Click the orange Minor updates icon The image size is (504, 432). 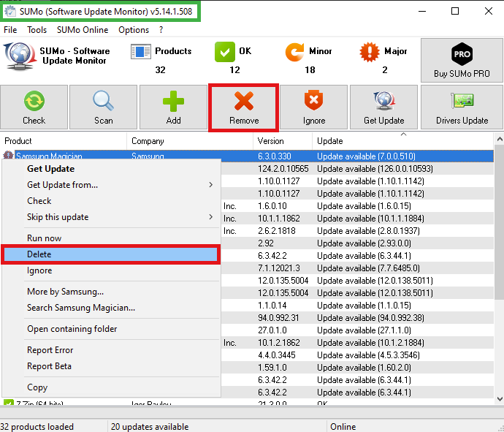point(294,52)
